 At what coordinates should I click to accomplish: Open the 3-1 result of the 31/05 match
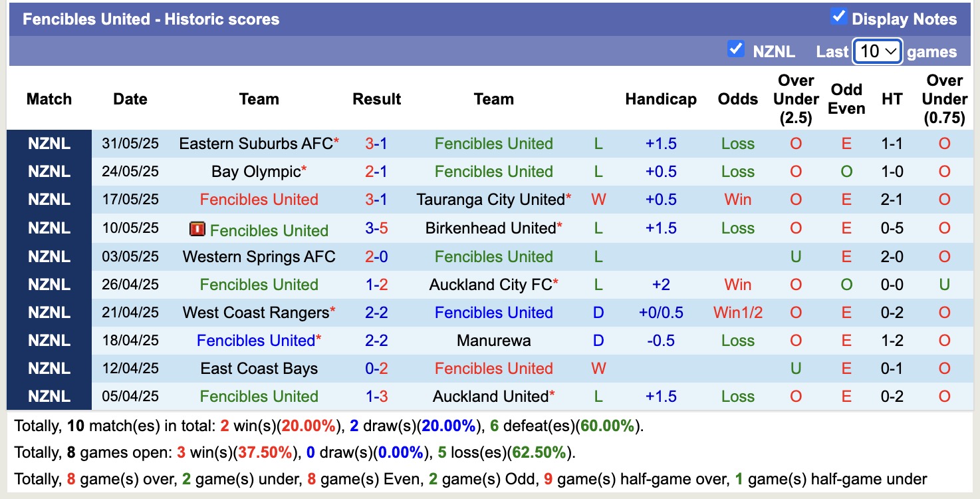(x=376, y=143)
